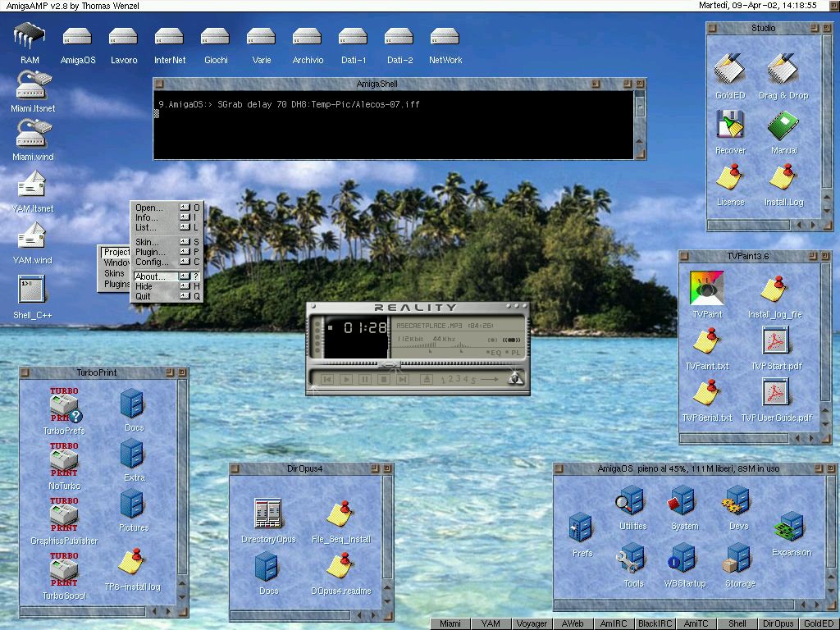Open the RAM disk desktop icon
840x630 pixels.
coord(30,37)
